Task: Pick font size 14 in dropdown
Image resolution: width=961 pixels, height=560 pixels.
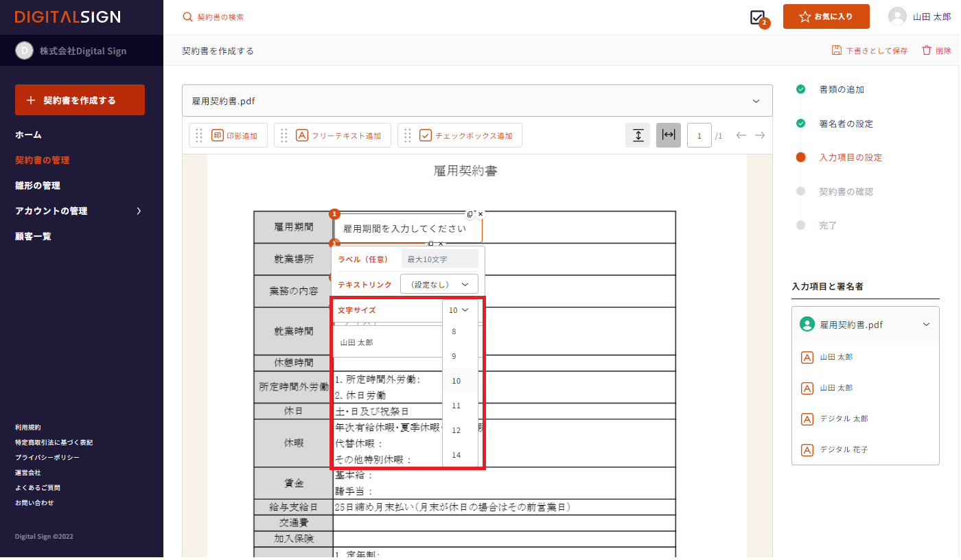Action: pos(456,455)
